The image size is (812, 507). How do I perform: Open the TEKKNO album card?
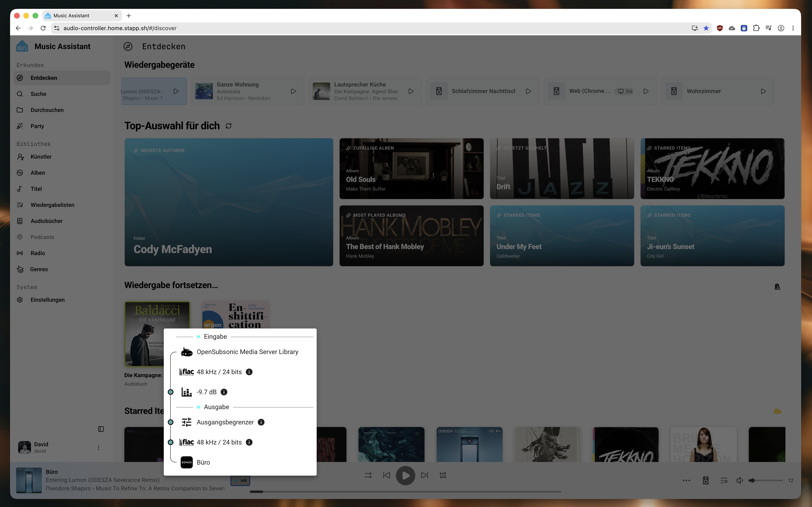tap(712, 169)
